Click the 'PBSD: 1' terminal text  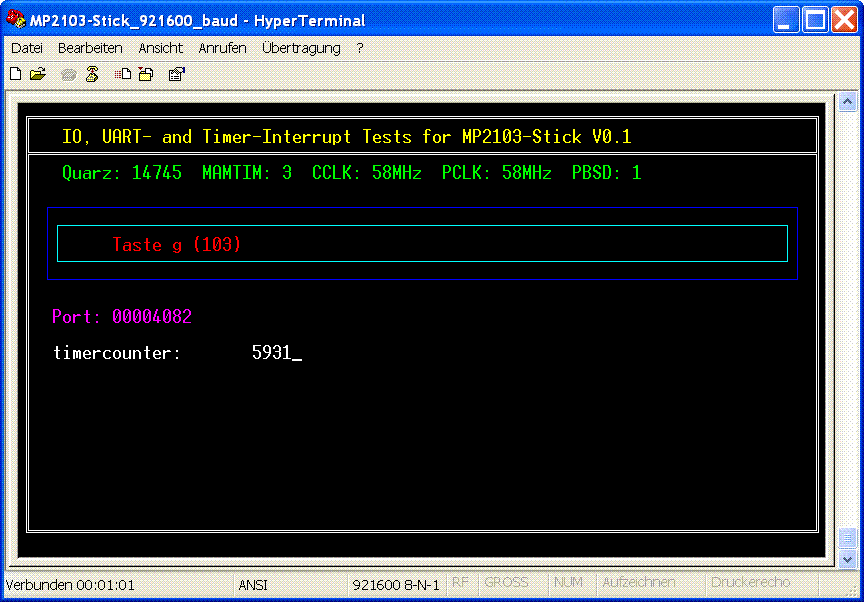pos(607,173)
